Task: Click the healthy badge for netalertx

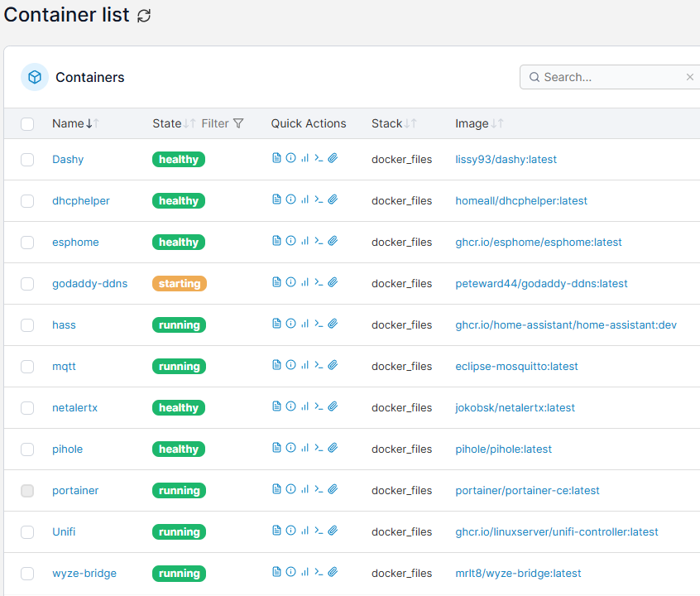Action: click(179, 408)
